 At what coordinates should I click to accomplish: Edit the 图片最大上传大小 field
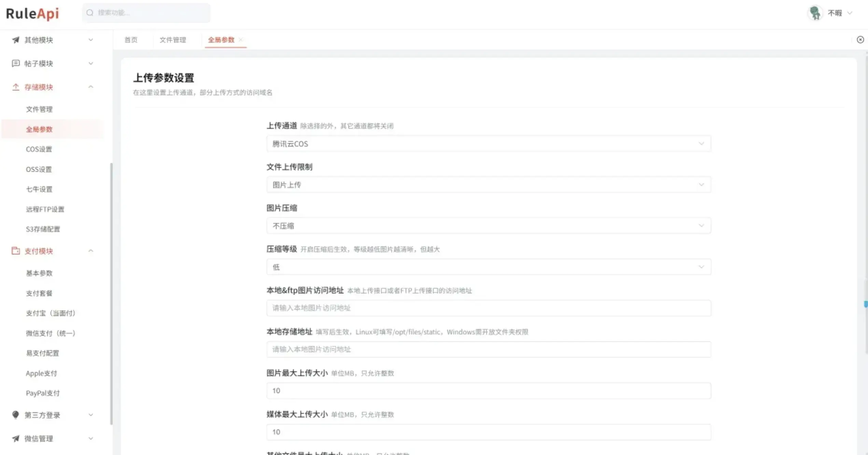[489, 391]
